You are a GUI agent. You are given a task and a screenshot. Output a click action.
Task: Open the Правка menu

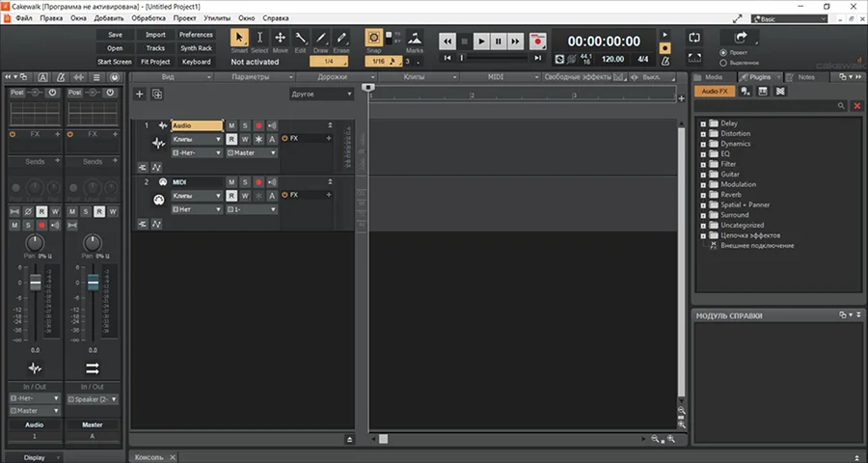point(51,18)
